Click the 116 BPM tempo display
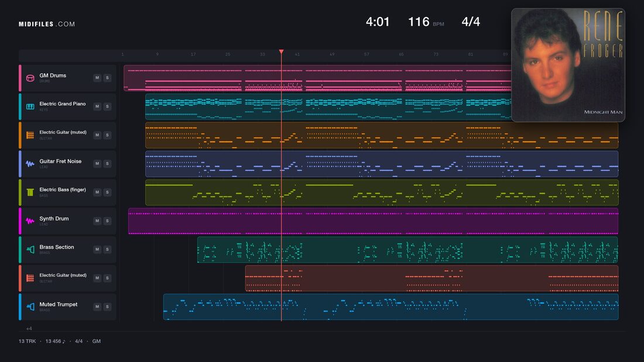This screenshot has width=644, height=362. [x=426, y=22]
